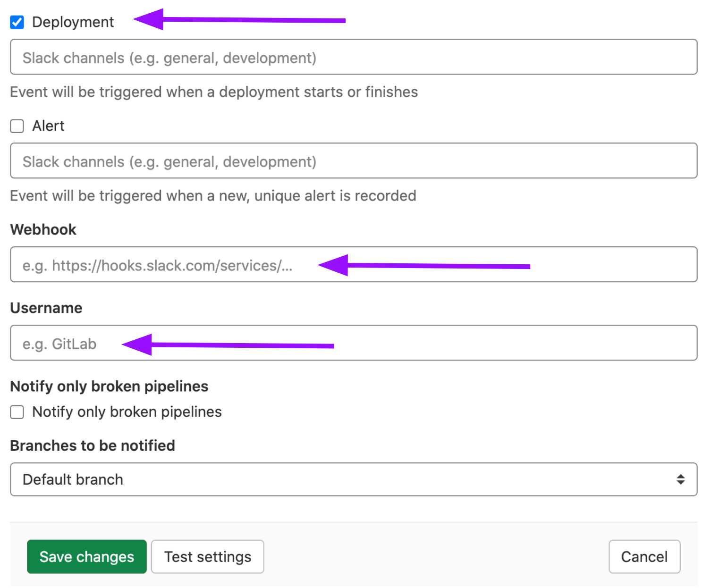Enable the Alert checkbox
711x588 pixels.
pyautogui.click(x=17, y=126)
